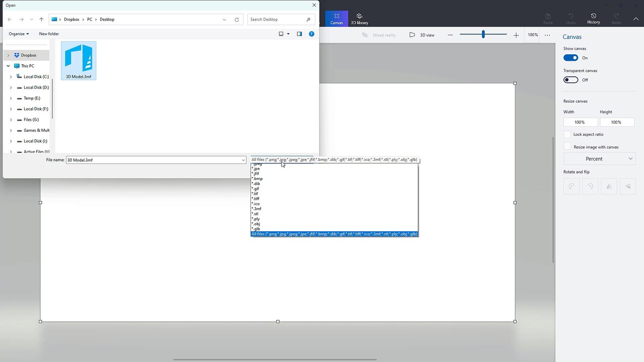Select Local Disk (F:) drive
Screen dimensions: 644x362
[36, 109]
